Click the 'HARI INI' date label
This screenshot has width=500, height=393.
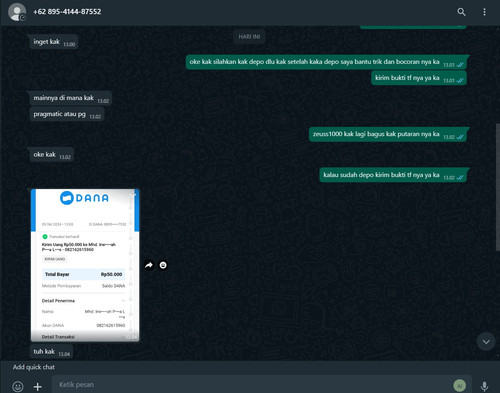click(249, 37)
